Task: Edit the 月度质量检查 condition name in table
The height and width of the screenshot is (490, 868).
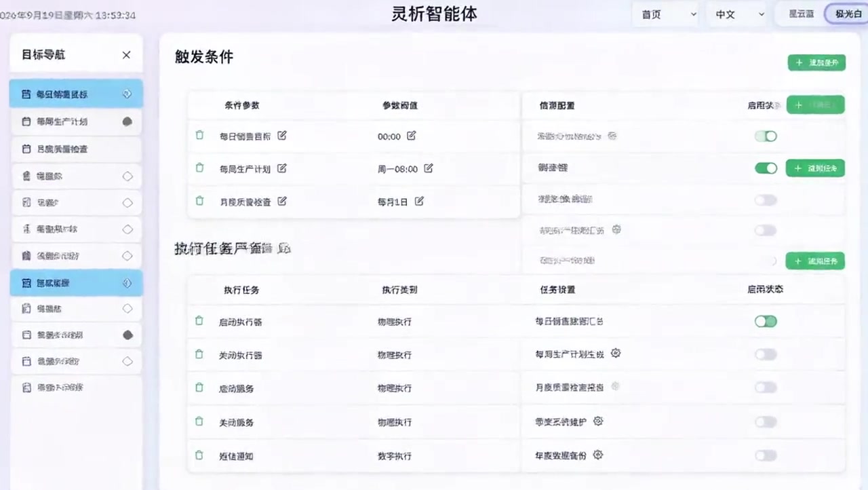Action: pos(282,201)
